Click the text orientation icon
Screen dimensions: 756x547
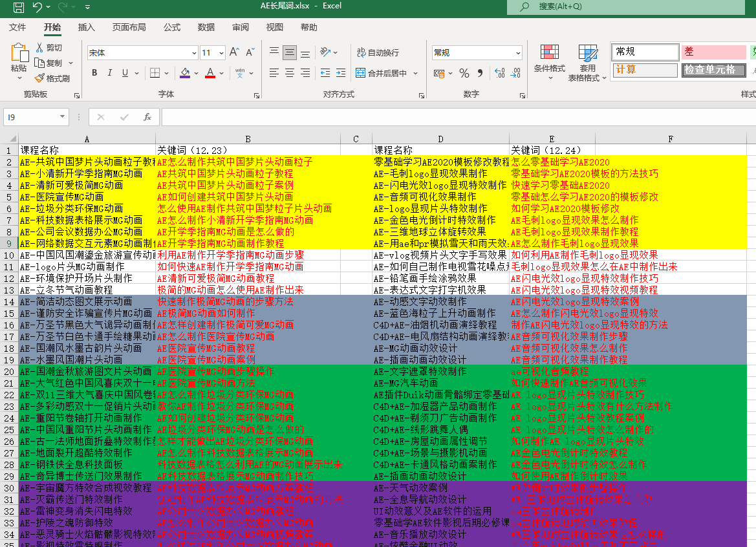pos(325,52)
